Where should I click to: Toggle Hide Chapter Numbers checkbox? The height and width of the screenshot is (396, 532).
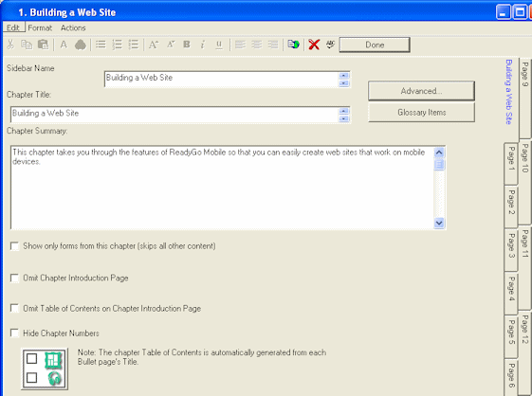tap(14, 333)
